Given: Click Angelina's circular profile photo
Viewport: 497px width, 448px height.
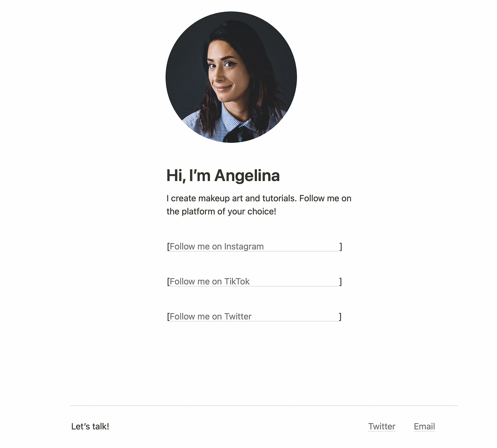Looking at the screenshot, I should point(231,77).
